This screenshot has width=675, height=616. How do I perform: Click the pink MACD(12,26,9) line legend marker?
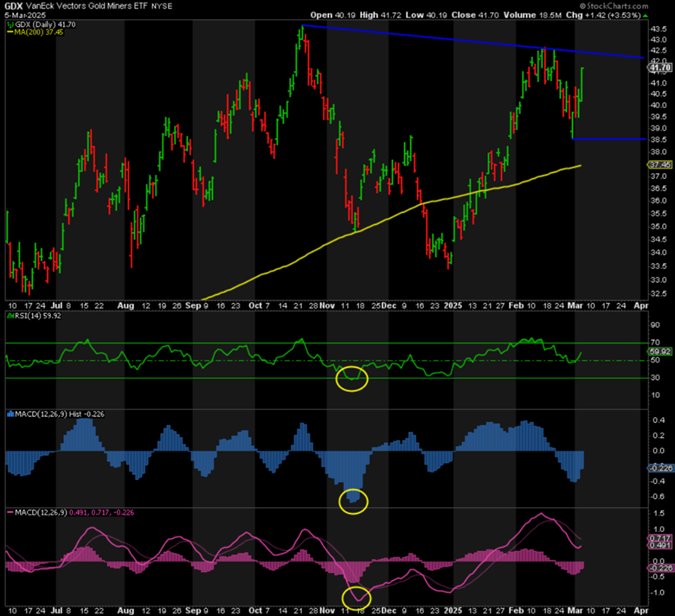(x=10, y=513)
